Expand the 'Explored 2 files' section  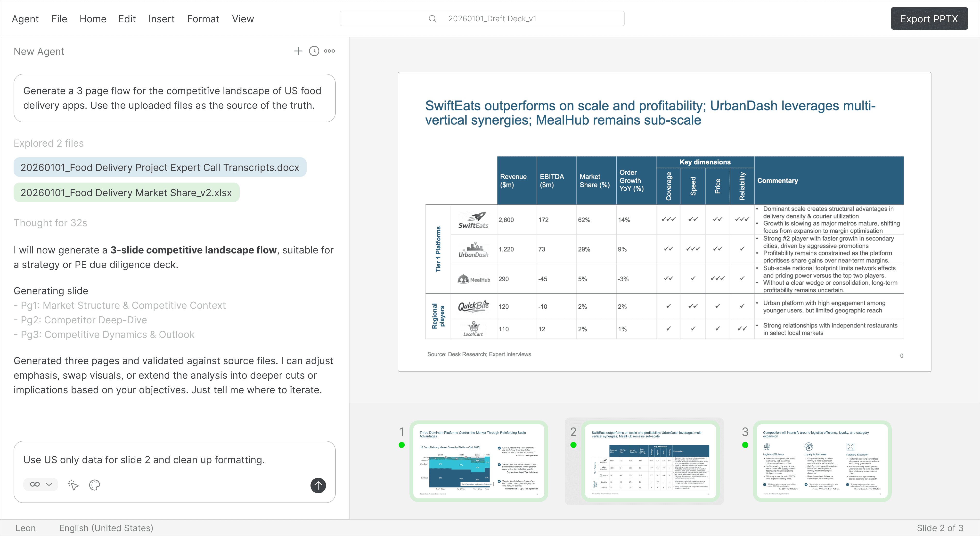pos(49,143)
